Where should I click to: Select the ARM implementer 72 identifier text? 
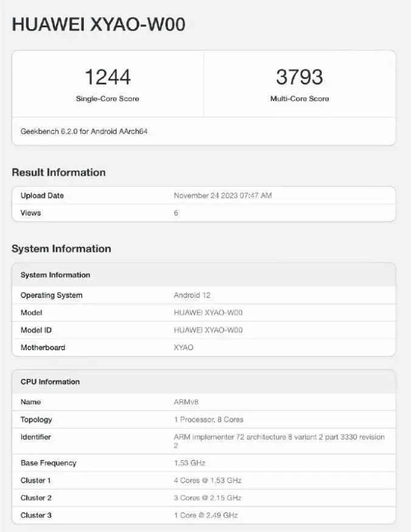[279, 441]
